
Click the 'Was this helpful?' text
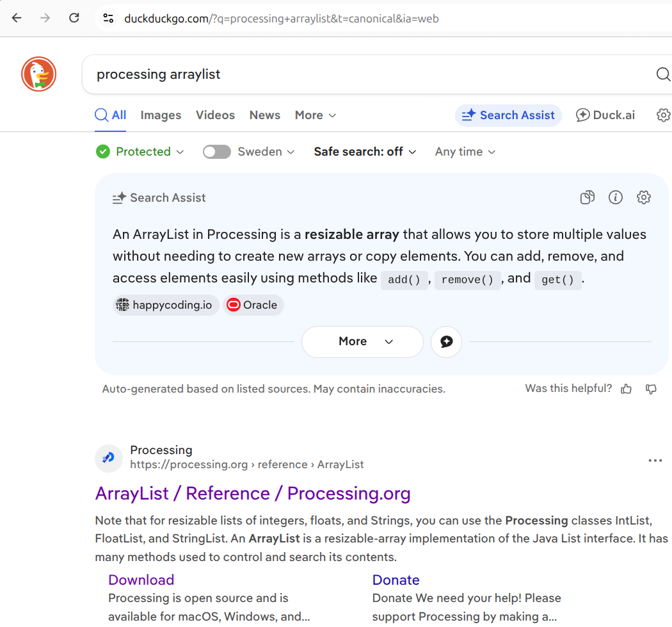tap(568, 389)
